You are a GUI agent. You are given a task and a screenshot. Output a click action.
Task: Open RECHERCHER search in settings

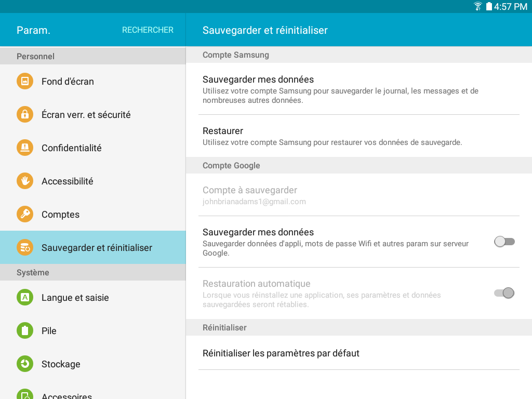click(x=148, y=30)
